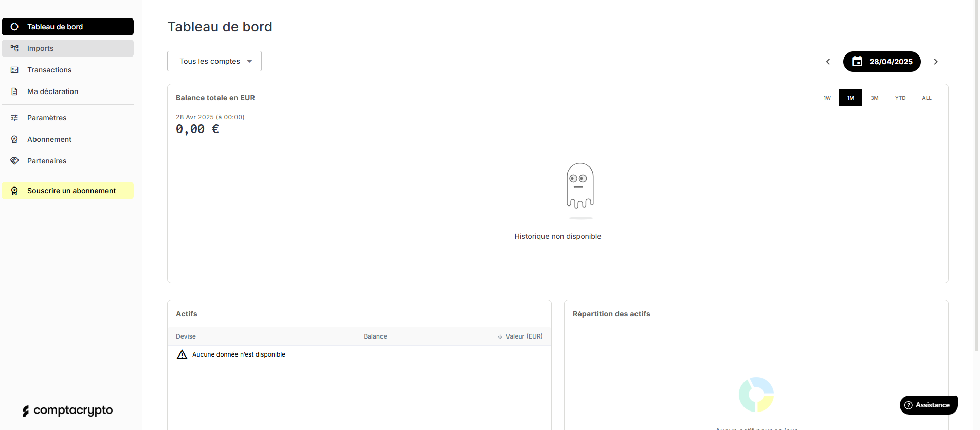980x430 pixels.
Task: Select the 1W time range
Action: click(x=827, y=98)
